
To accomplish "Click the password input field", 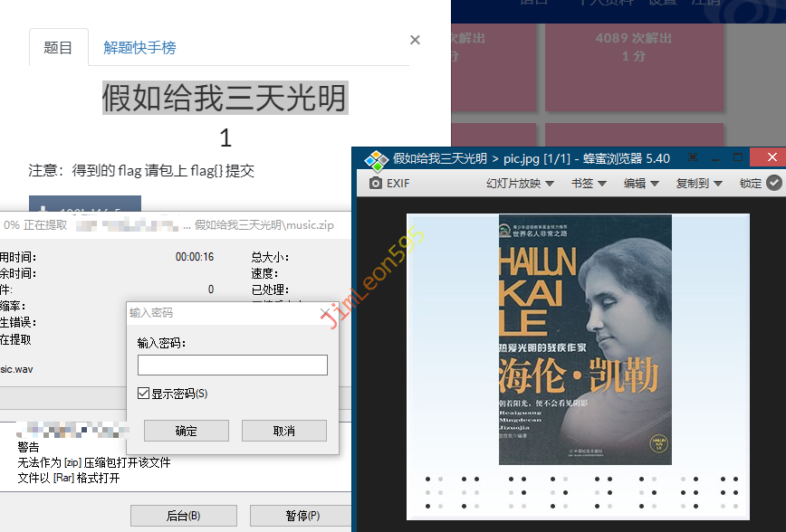I will (232, 366).
